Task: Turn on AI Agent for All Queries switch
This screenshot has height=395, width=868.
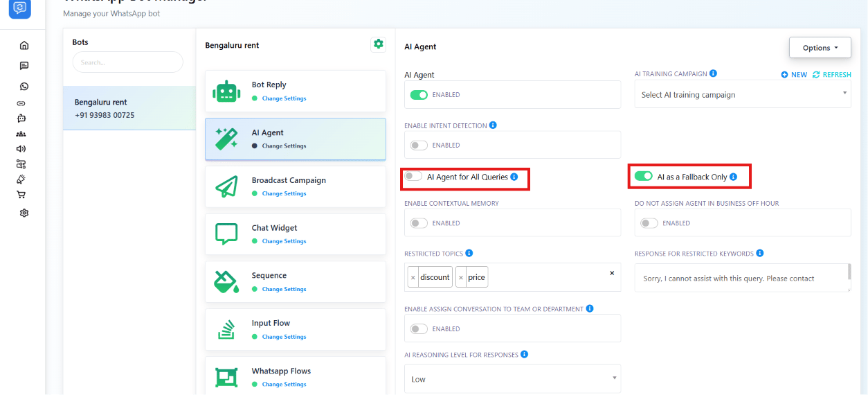Action: 413,177
